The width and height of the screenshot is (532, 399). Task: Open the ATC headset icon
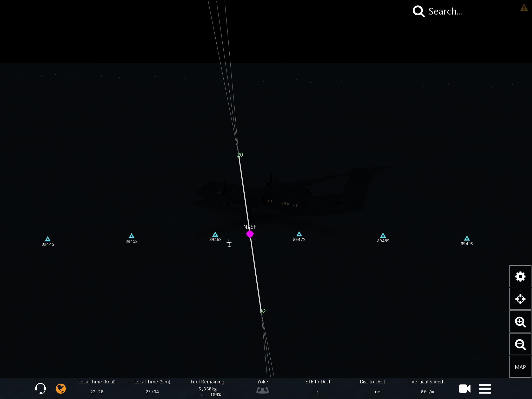tap(40, 389)
